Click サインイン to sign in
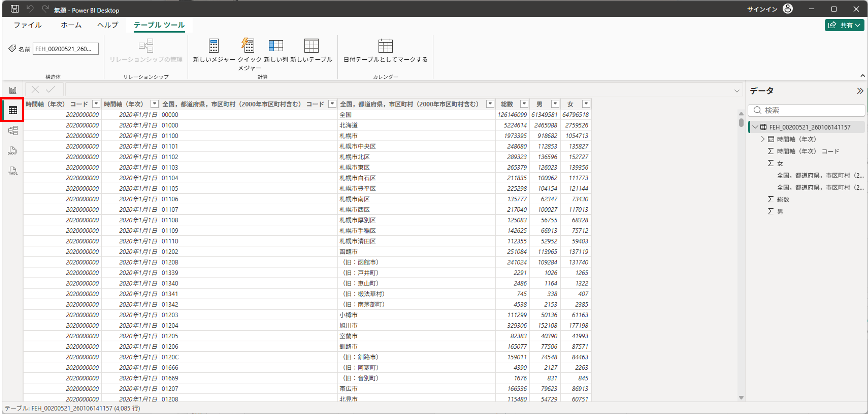This screenshot has height=414, width=868. pos(762,9)
